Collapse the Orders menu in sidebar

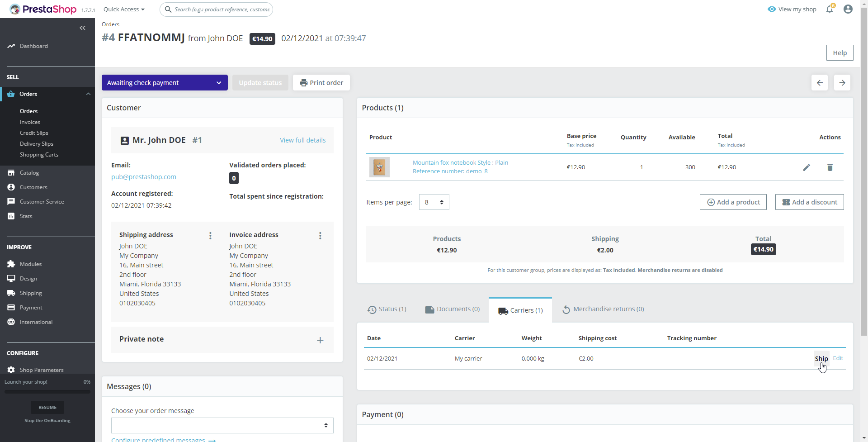pyautogui.click(x=88, y=94)
